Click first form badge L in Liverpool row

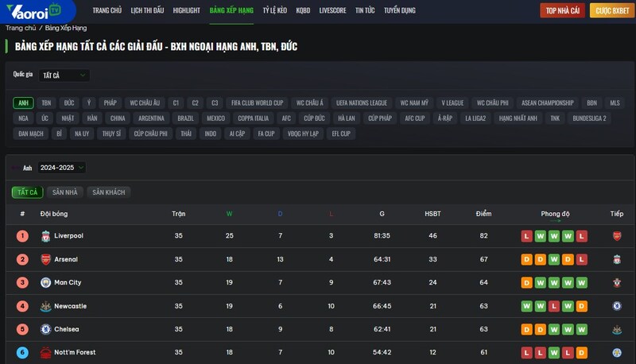click(526, 236)
